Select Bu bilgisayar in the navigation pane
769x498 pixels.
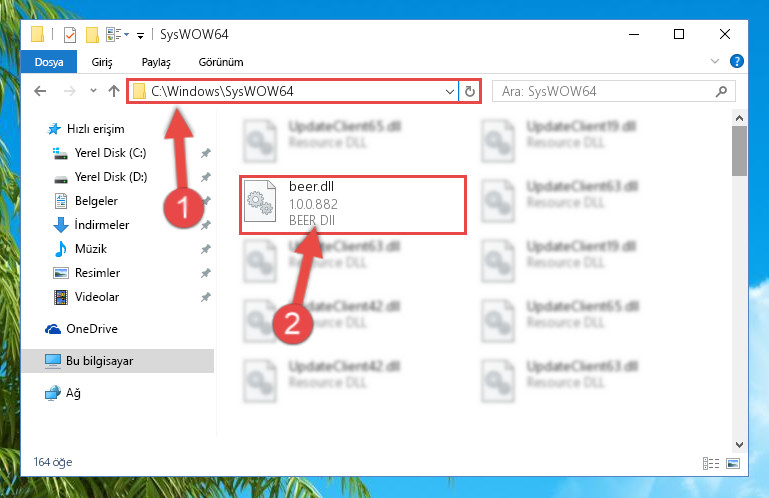117,361
